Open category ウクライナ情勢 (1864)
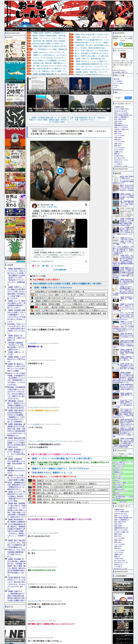The image size is (138, 644). point(121,109)
